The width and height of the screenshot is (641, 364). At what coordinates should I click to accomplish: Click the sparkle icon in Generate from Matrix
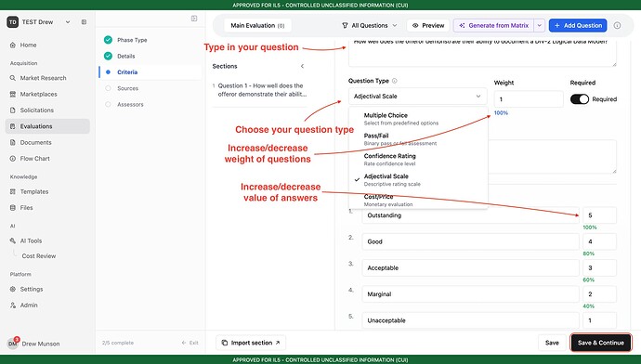[462, 25]
